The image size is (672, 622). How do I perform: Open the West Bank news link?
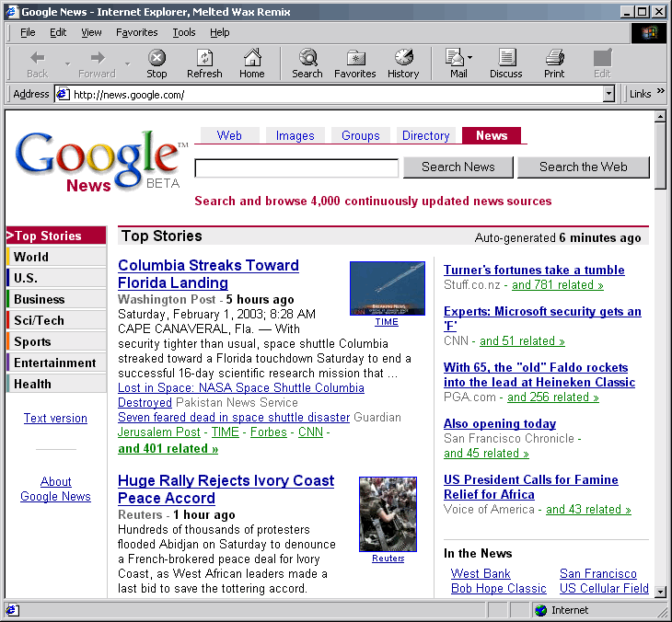(481, 573)
